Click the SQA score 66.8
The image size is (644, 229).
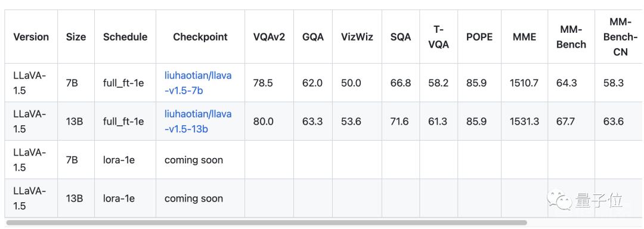click(401, 83)
